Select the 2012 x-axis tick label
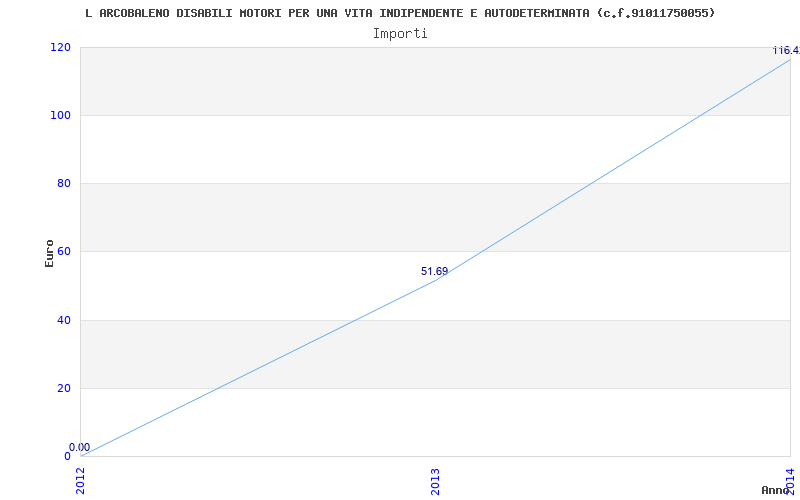Screen dimensions: 800x500 81,480
